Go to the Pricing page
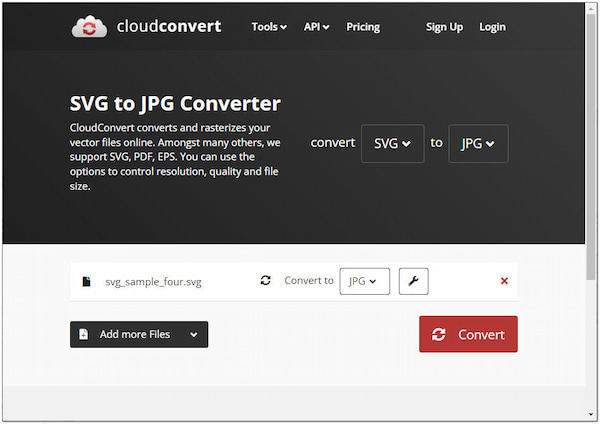This screenshot has width=600, height=424. pyautogui.click(x=363, y=27)
